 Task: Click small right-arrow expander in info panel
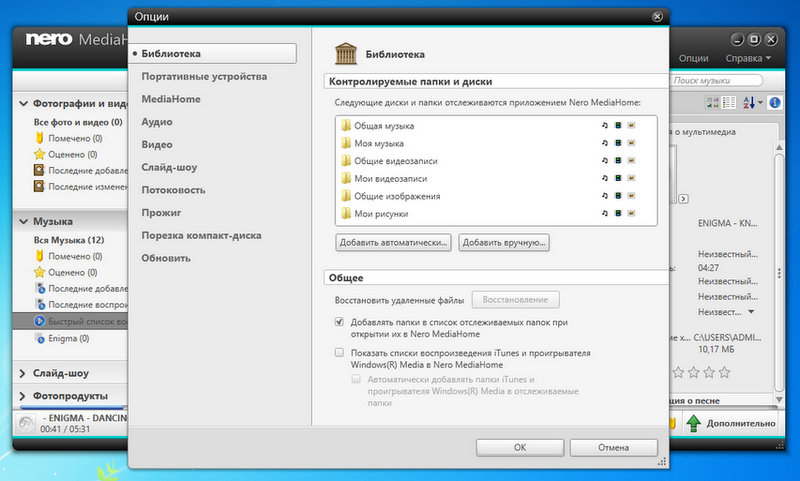pyautogui.click(x=684, y=199)
